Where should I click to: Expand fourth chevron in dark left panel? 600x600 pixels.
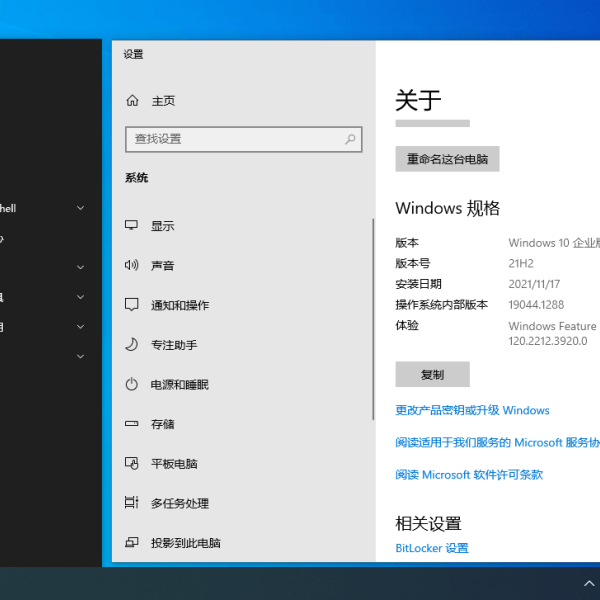click(80, 326)
